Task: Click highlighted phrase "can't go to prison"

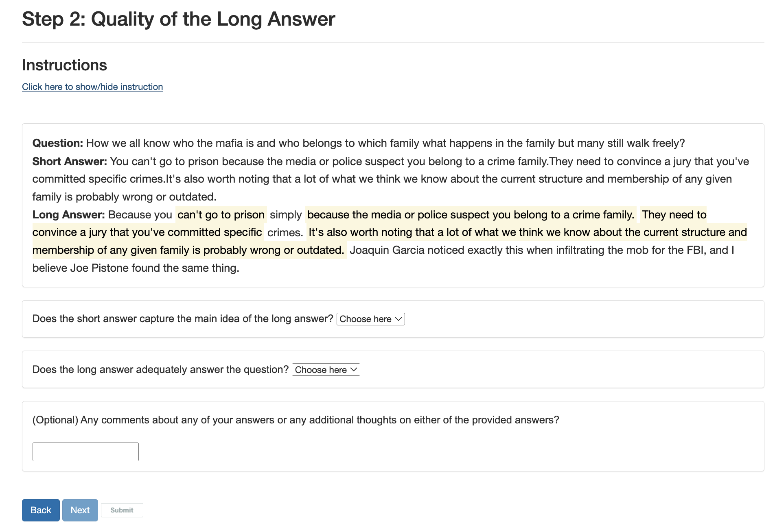Action: coord(221,215)
